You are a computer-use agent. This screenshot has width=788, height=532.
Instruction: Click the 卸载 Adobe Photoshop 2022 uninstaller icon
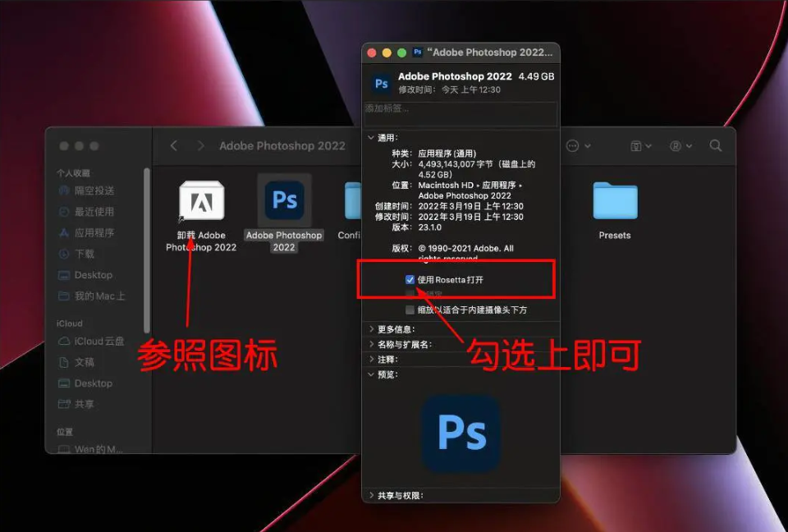(x=201, y=201)
